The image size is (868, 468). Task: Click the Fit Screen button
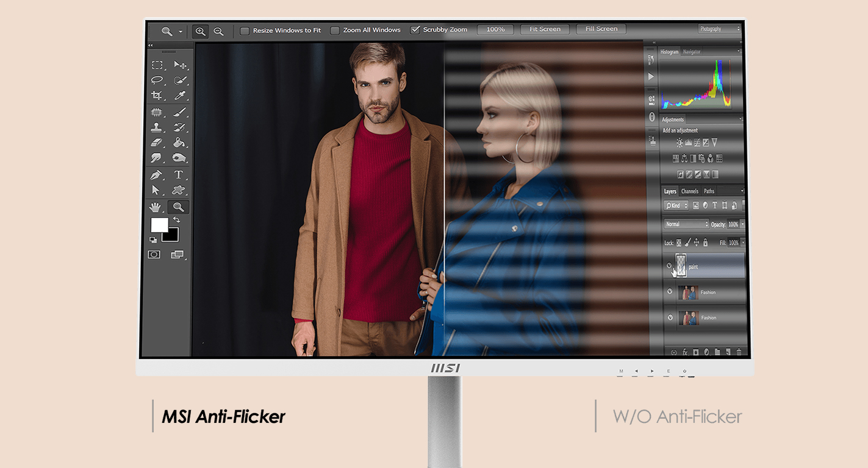click(x=545, y=29)
